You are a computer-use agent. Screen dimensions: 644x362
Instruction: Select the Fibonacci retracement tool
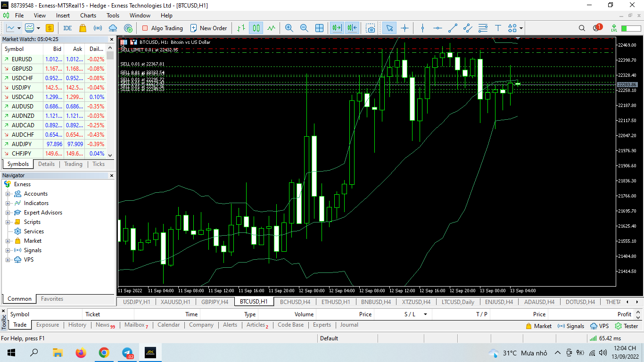(483, 28)
